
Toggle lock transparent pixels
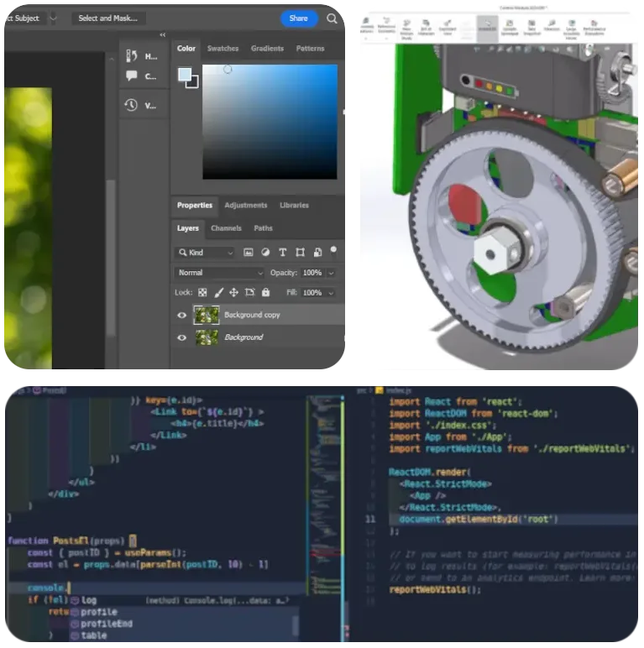point(202,293)
